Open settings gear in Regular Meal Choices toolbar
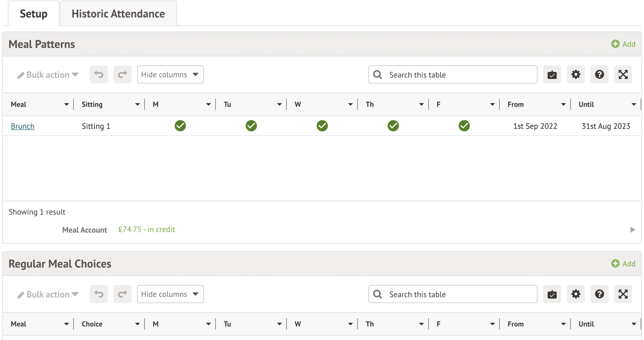 pyautogui.click(x=576, y=294)
